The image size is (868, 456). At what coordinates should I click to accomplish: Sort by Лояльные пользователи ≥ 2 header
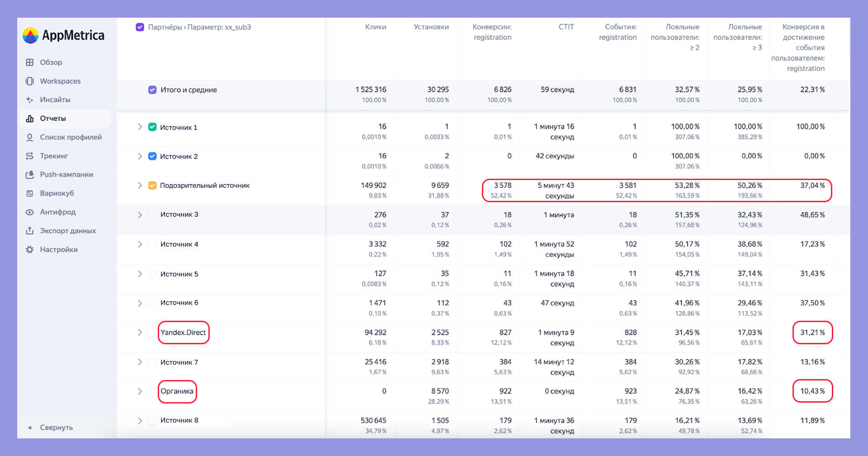pyautogui.click(x=675, y=37)
